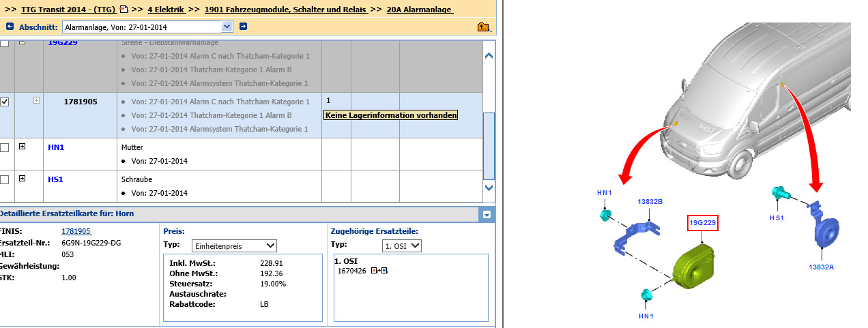Open the Abschnitt section dropdown
The image size is (868, 328).
coord(227,27)
